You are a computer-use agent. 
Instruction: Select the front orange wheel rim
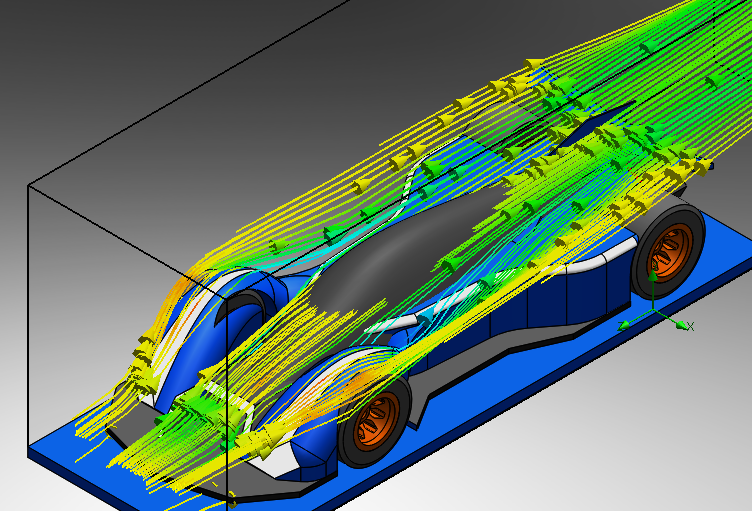click(x=376, y=422)
